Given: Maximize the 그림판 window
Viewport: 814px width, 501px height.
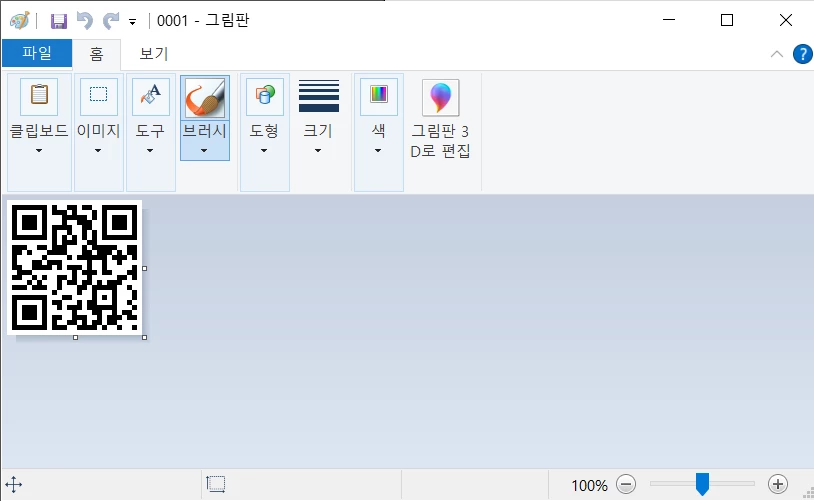Looking at the screenshot, I should (727, 20).
